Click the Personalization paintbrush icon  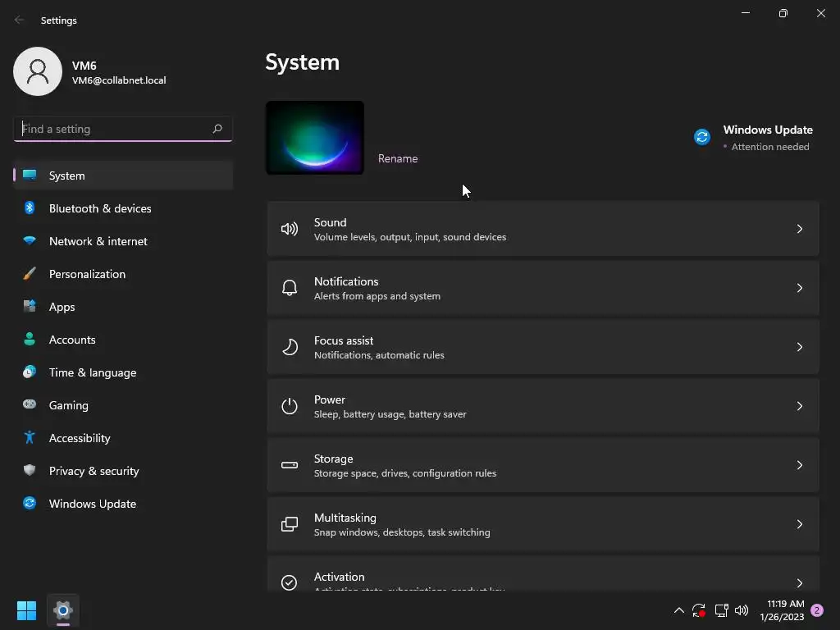click(x=30, y=274)
